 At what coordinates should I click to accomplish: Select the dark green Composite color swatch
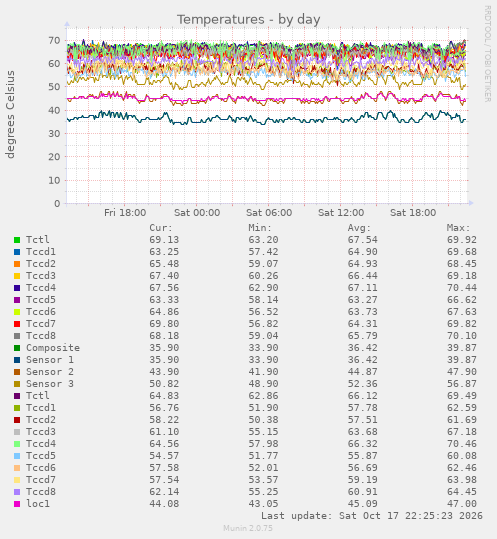tap(17, 348)
